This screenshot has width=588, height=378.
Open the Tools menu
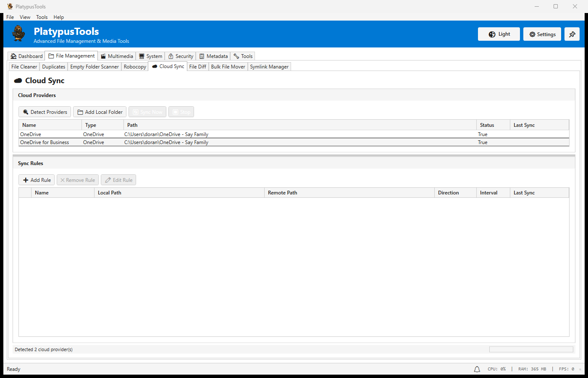click(x=42, y=17)
